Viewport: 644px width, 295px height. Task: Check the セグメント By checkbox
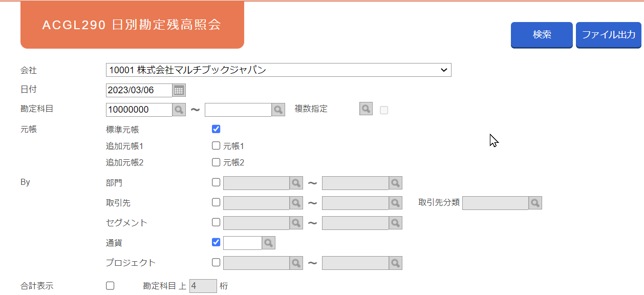coord(216,222)
